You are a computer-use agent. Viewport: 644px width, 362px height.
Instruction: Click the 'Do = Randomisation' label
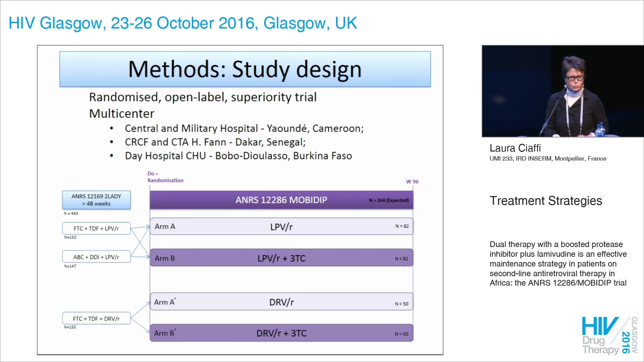(x=165, y=177)
